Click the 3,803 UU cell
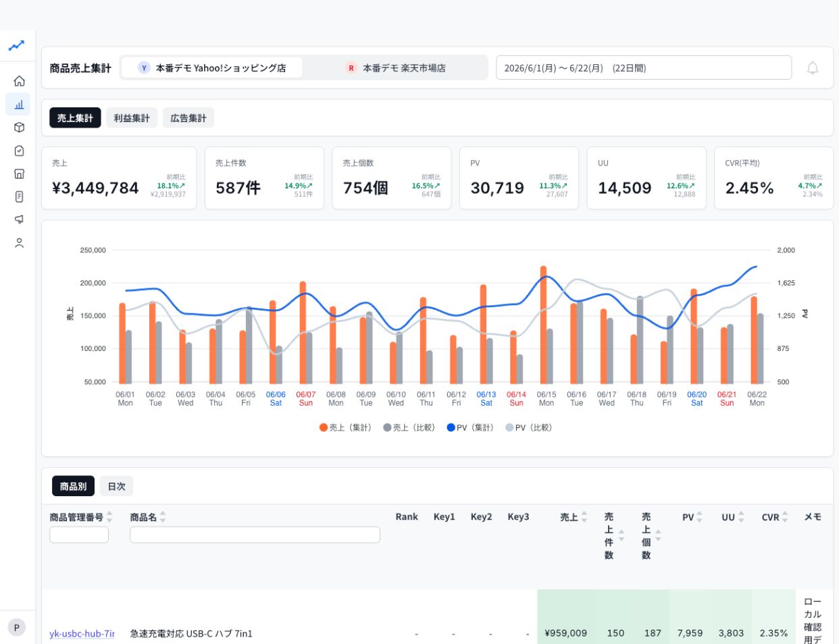Screen dimensions: 839x644 [x=731, y=633]
